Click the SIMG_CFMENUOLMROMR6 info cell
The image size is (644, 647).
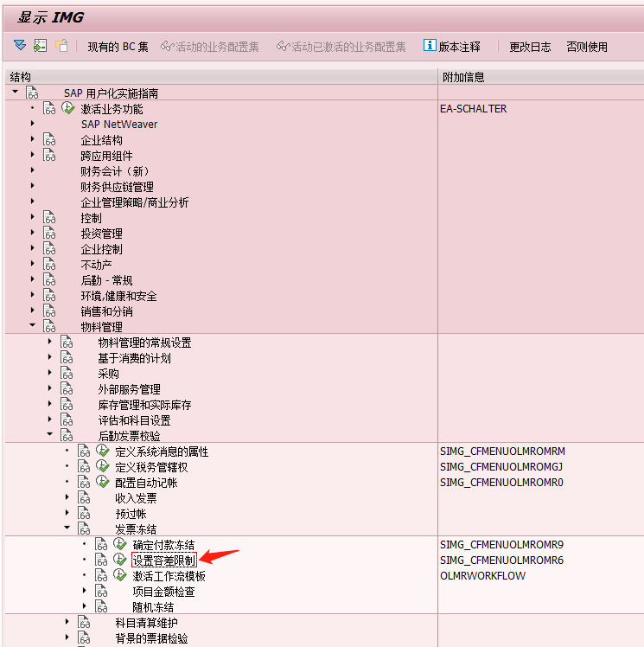pos(501,560)
